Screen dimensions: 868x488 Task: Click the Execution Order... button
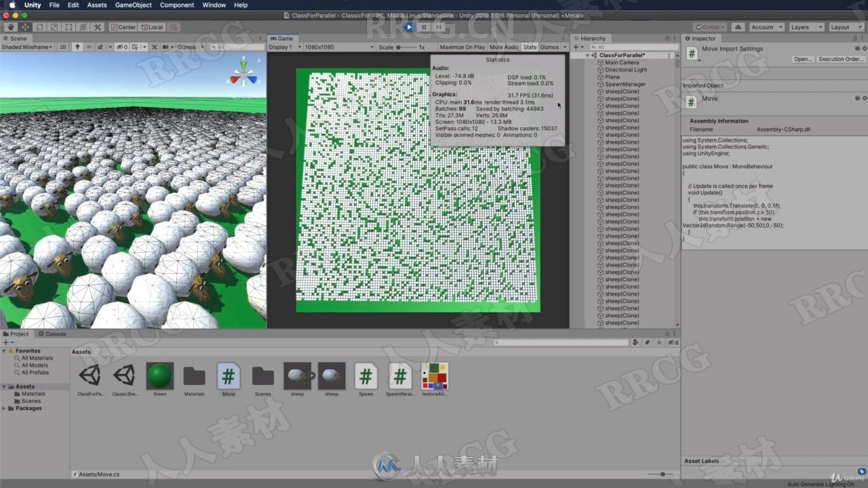(841, 59)
